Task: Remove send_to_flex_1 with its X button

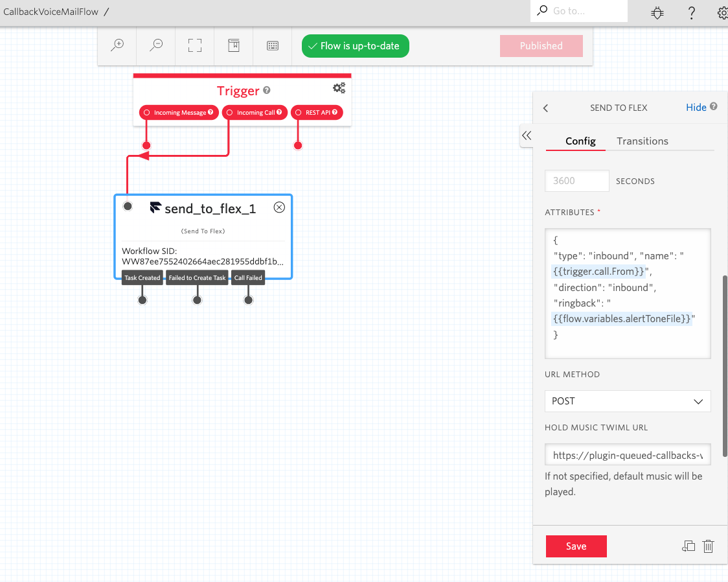Action: (279, 206)
